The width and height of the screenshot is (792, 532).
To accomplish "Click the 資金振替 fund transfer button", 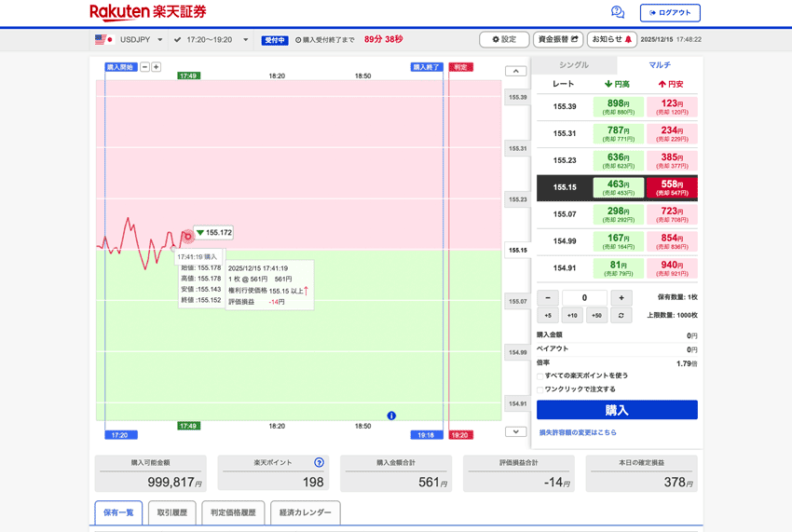I will pos(558,39).
